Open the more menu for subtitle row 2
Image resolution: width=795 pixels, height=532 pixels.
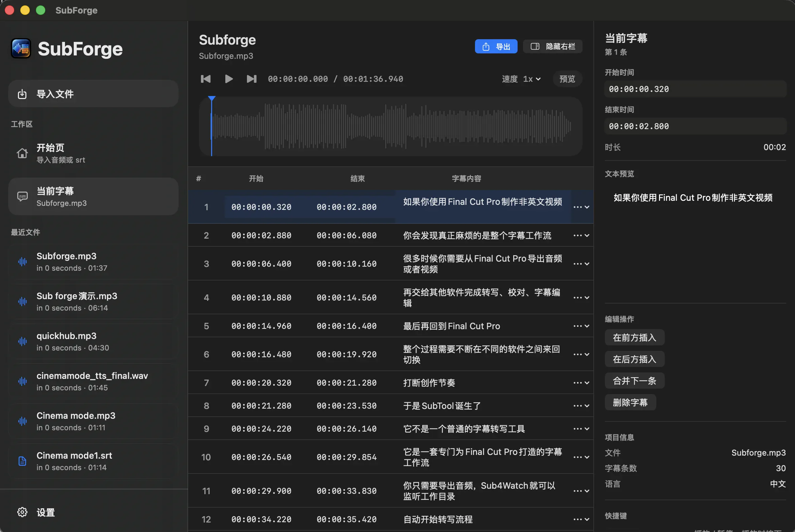click(581, 236)
